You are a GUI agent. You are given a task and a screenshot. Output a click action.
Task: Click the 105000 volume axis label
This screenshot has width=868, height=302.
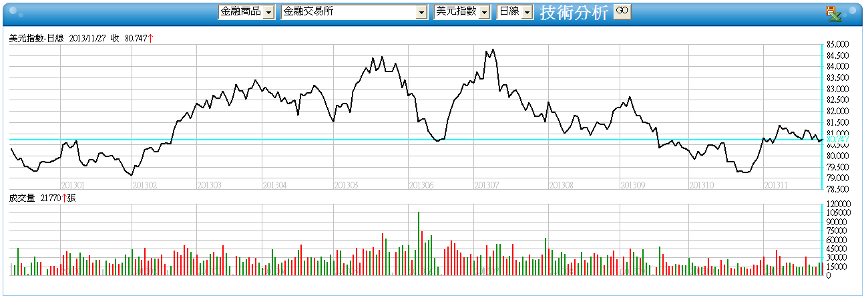pos(837,212)
